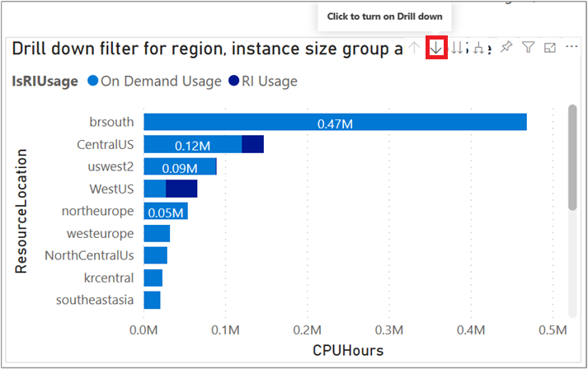The height and width of the screenshot is (369, 588).
Task: Open Focus mode icon
Action: [x=550, y=49]
